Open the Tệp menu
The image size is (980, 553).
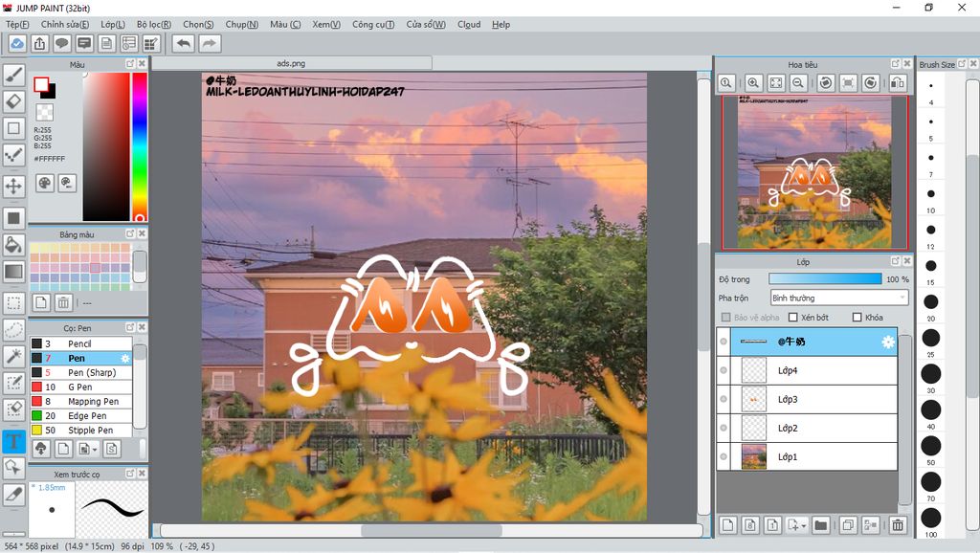coord(17,24)
